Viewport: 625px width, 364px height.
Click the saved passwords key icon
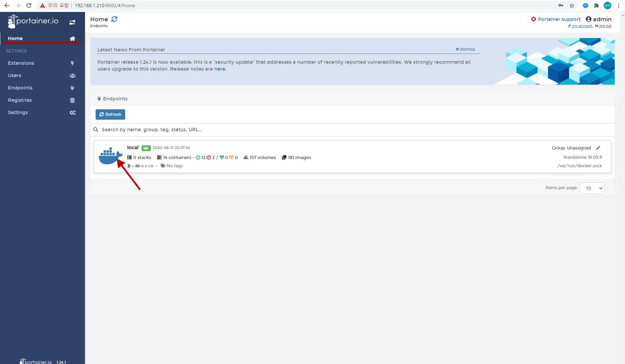click(561, 5)
